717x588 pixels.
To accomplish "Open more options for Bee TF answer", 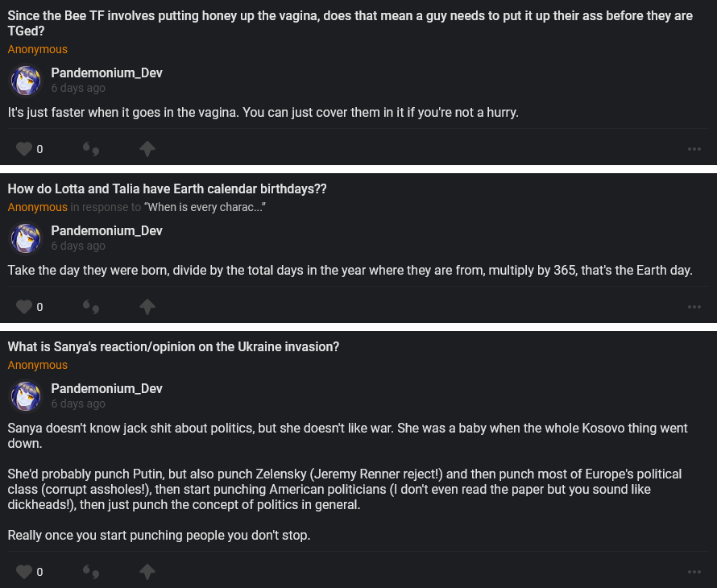I will pyautogui.click(x=694, y=149).
